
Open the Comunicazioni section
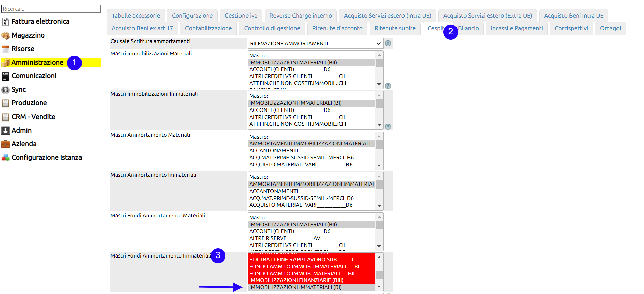[x=34, y=76]
